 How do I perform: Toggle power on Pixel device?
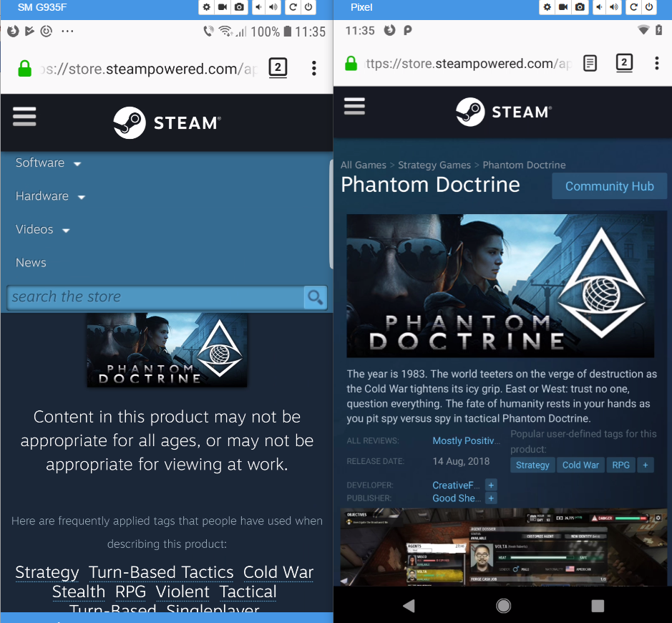649,7
